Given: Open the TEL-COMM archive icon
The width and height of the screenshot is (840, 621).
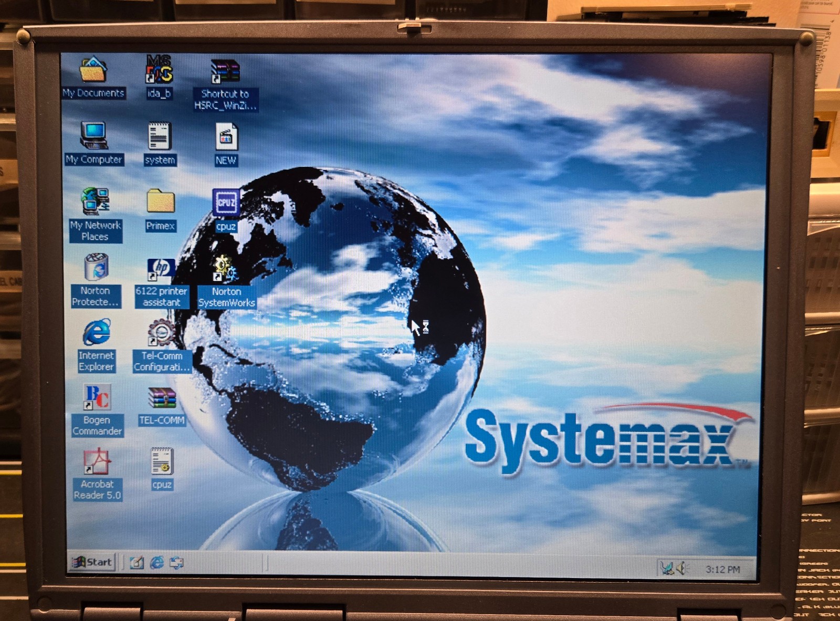Looking at the screenshot, I should point(162,398).
